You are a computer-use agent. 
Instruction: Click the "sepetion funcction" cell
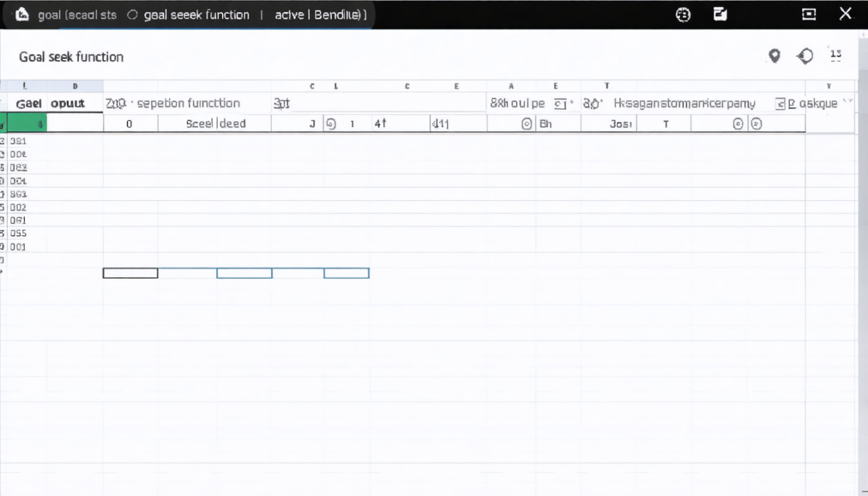pyautogui.click(x=188, y=103)
